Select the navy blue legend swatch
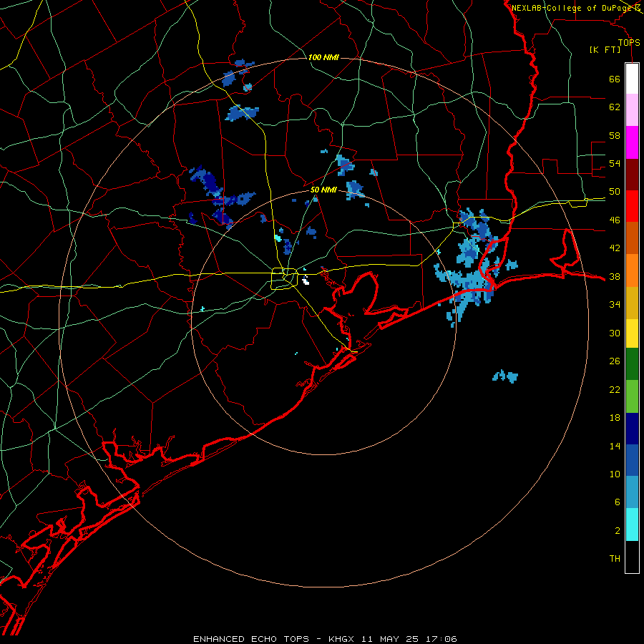The width and height of the screenshot is (644, 644). pos(632,429)
